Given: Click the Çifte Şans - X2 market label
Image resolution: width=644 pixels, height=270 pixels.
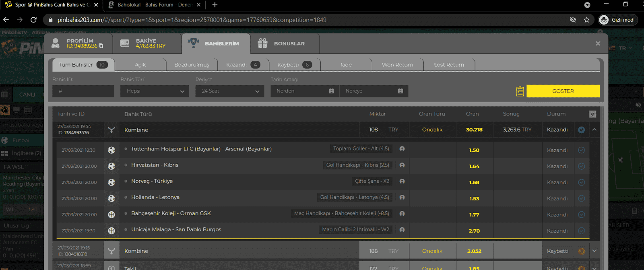Looking at the screenshot, I should pyautogui.click(x=372, y=181).
